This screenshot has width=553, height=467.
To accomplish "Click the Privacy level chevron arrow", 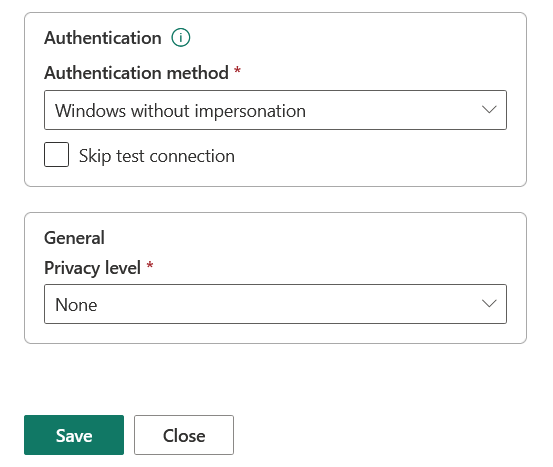I will (x=489, y=304).
